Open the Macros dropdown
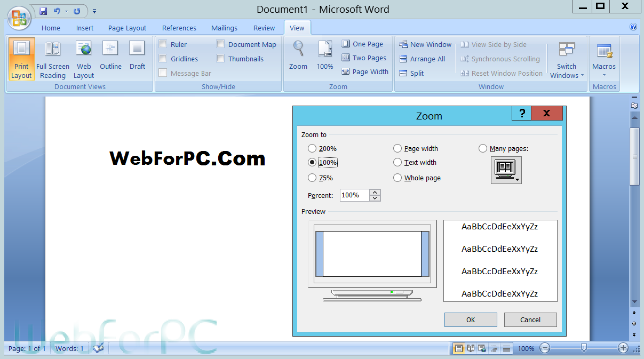 [x=605, y=59]
